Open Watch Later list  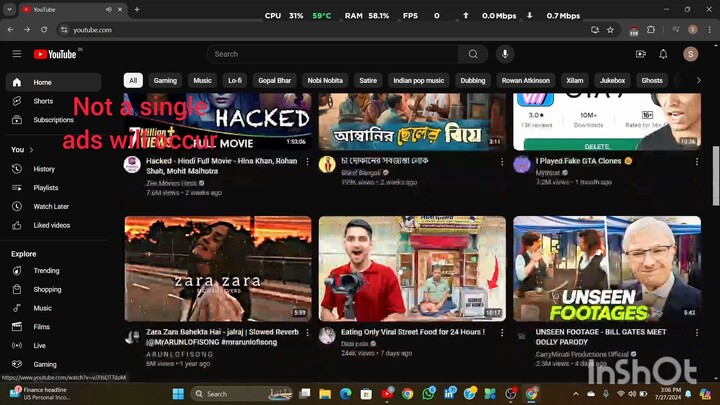(x=53, y=207)
